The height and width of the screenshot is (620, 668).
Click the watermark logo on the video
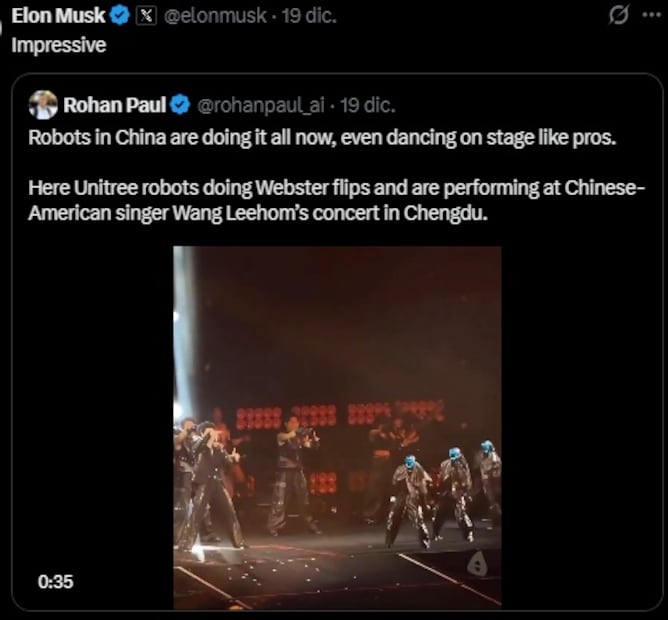pyautogui.click(x=480, y=563)
